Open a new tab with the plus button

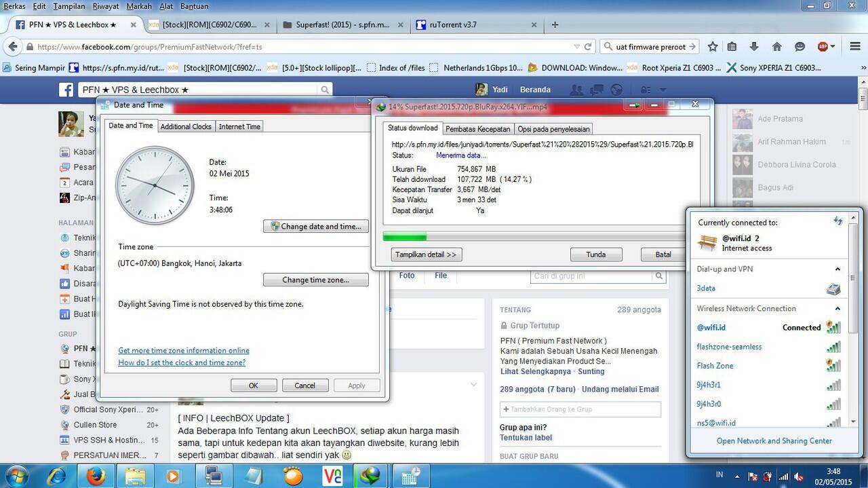tap(555, 24)
